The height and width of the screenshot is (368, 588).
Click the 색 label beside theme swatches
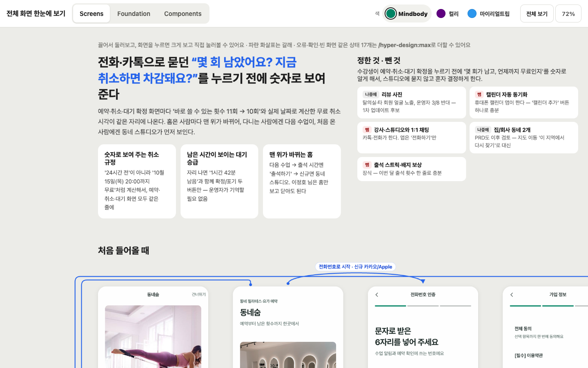pos(377,13)
